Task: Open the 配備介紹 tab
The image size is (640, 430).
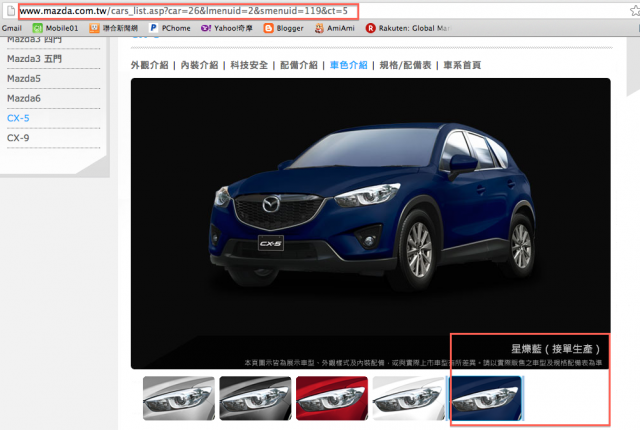Action: point(299,65)
